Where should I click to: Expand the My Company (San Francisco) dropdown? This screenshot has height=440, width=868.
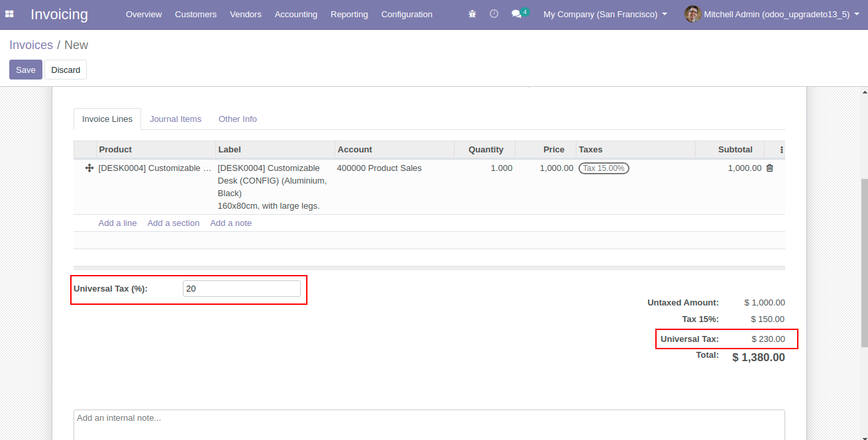(x=605, y=14)
